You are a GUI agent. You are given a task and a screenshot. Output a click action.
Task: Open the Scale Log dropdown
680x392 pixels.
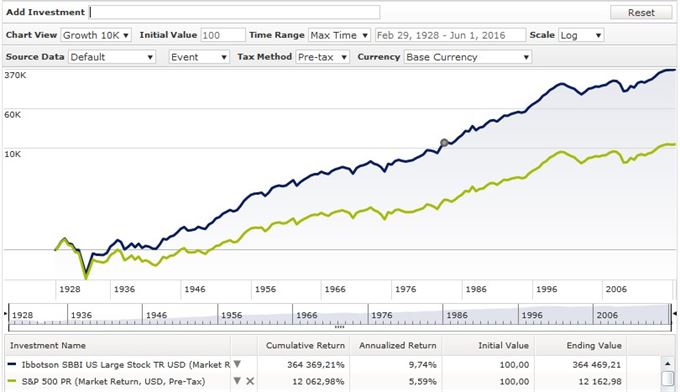pyautogui.click(x=581, y=35)
